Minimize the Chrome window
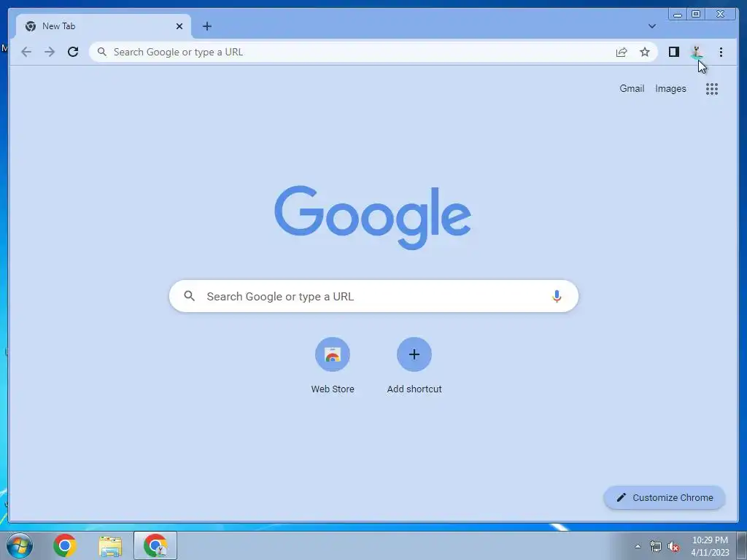The width and height of the screenshot is (747, 560). 678,15
